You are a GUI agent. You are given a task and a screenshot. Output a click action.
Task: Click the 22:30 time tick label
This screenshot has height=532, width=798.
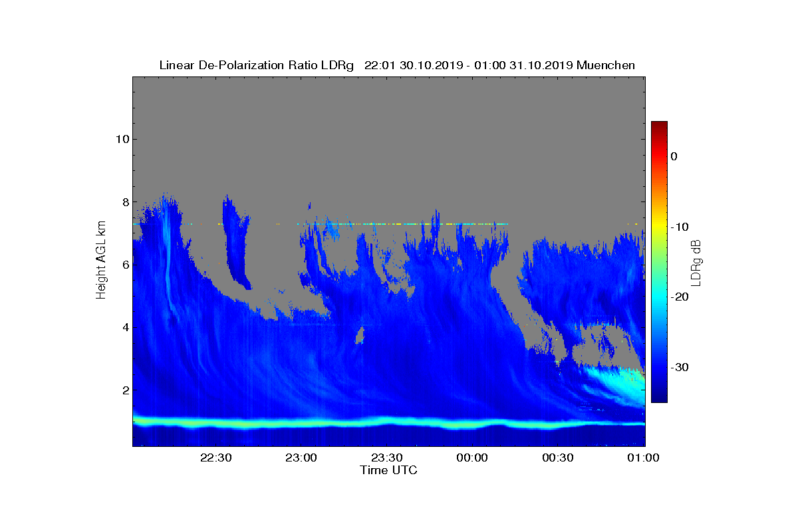(215, 458)
